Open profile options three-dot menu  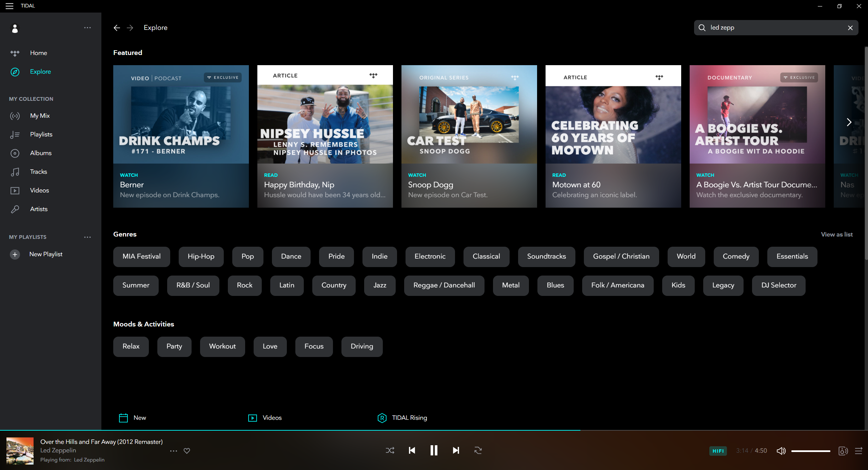[x=87, y=28]
